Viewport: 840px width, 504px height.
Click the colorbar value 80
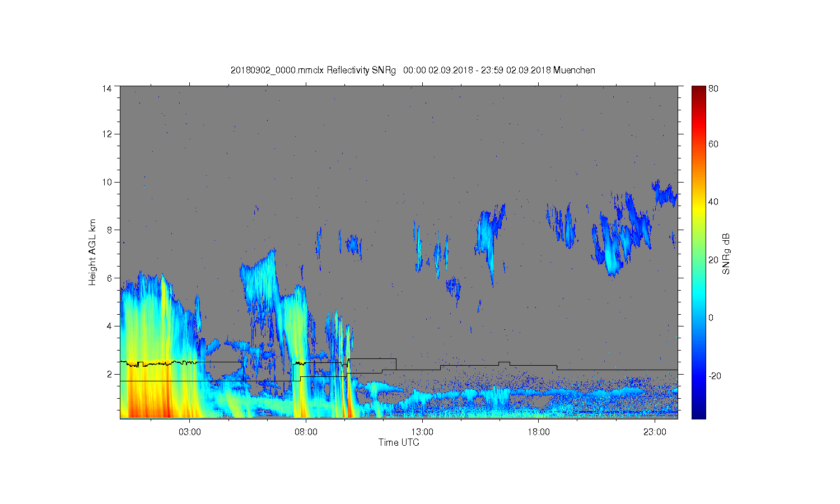click(x=713, y=88)
